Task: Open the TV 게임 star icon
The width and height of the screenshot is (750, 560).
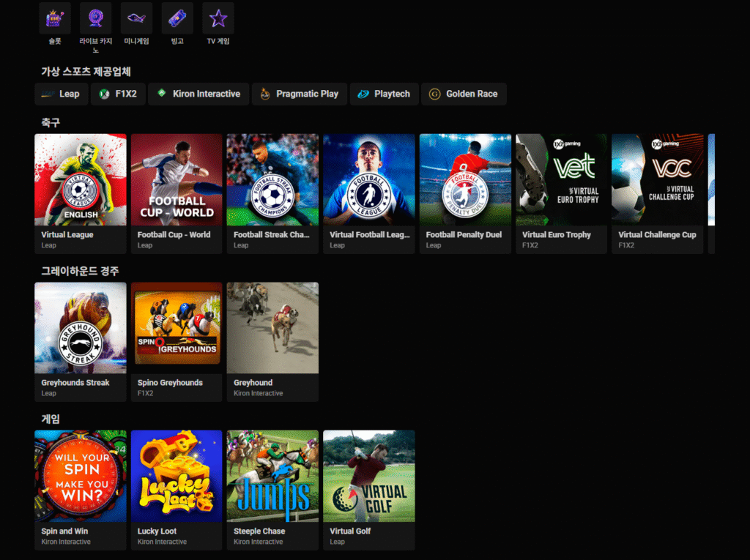Action: (x=218, y=18)
